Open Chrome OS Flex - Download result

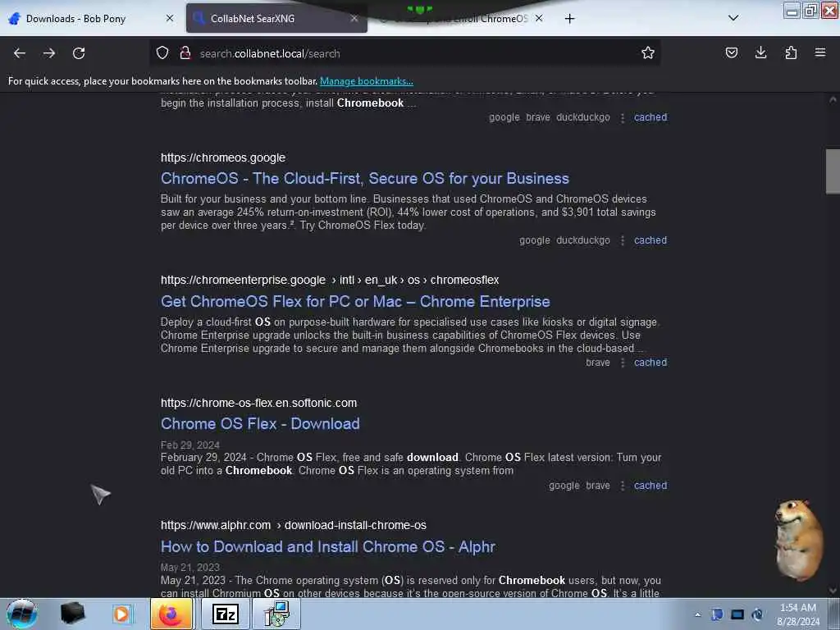[x=260, y=424]
